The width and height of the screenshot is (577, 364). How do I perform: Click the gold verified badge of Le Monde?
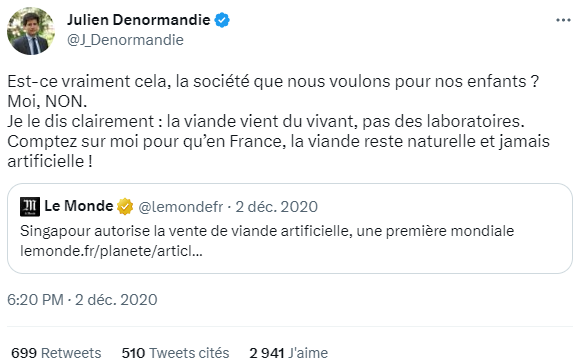[125, 206]
